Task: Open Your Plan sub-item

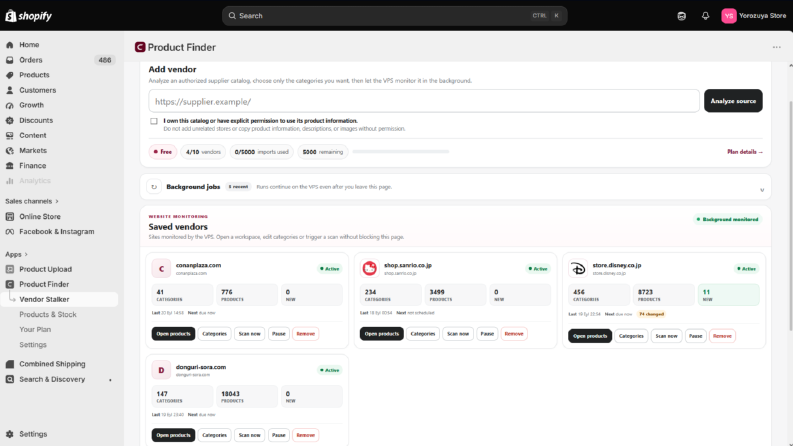Action: (x=35, y=329)
